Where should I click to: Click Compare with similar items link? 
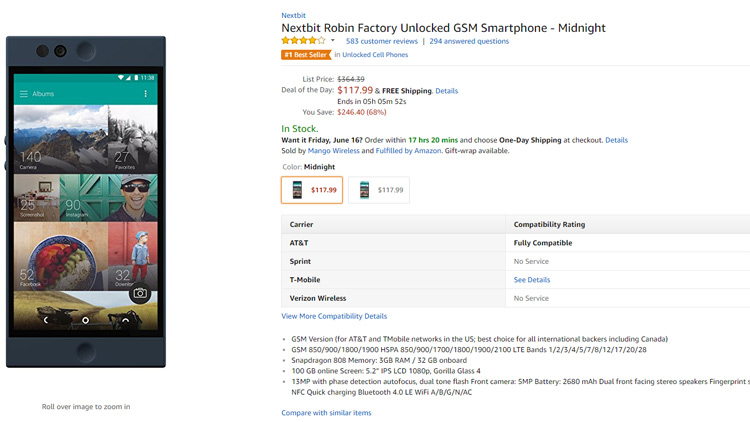tap(326, 413)
